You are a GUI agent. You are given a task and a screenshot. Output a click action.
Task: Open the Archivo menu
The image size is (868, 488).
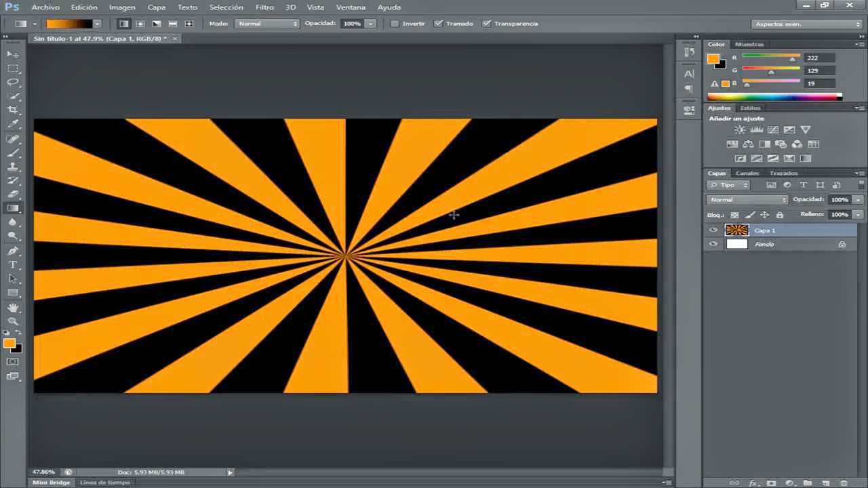click(x=45, y=7)
